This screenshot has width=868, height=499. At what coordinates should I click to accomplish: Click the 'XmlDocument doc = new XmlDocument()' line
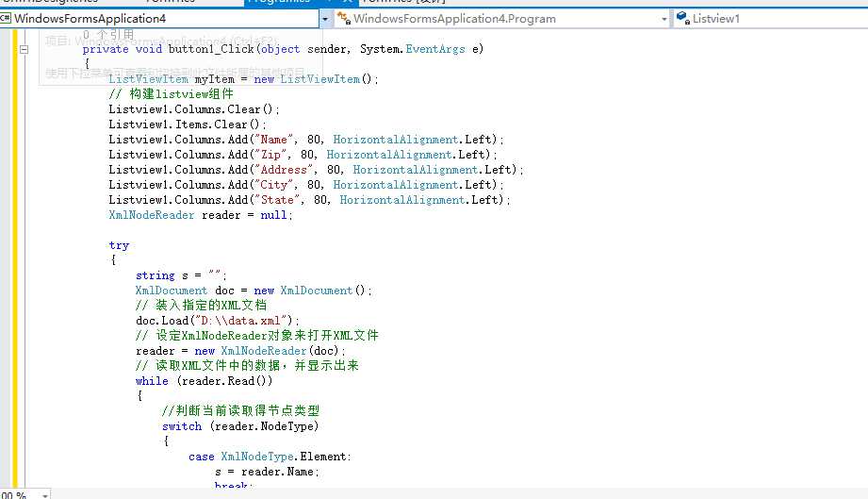(x=254, y=291)
